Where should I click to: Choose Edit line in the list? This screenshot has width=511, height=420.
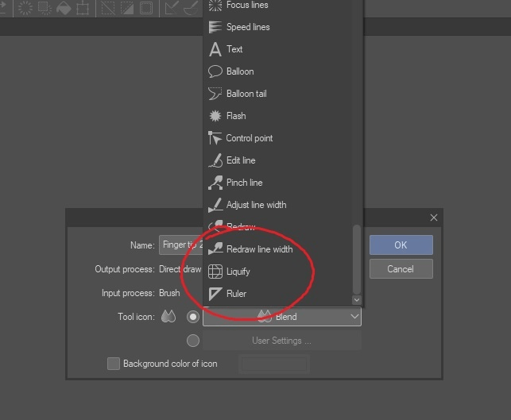click(277, 160)
